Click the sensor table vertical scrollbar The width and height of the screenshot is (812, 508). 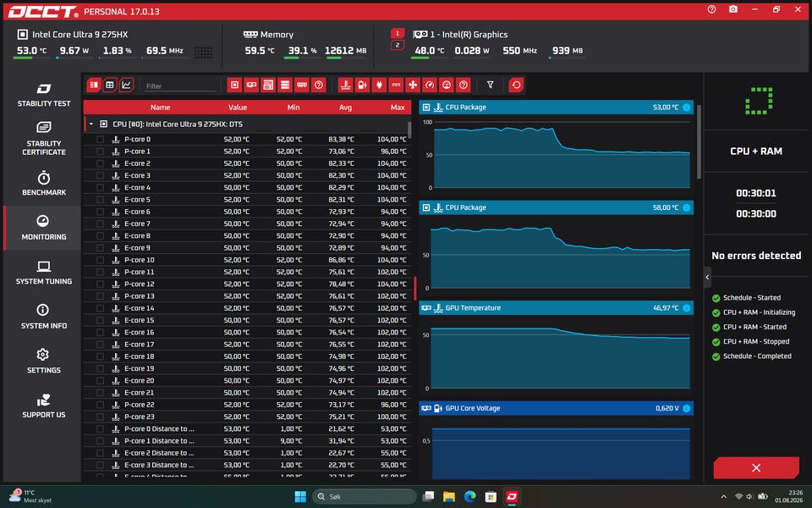click(409, 130)
